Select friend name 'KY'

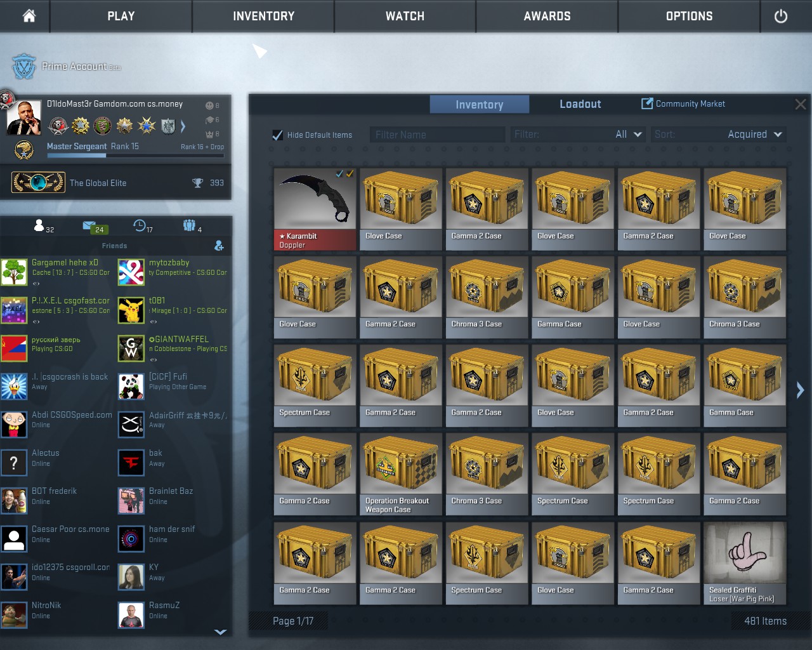pyautogui.click(x=154, y=567)
